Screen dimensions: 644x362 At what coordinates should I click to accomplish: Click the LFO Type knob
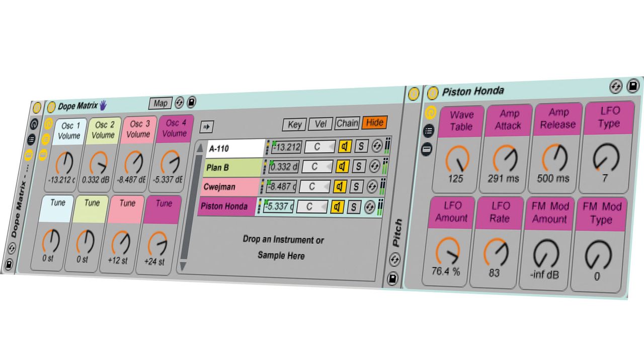[605, 158]
